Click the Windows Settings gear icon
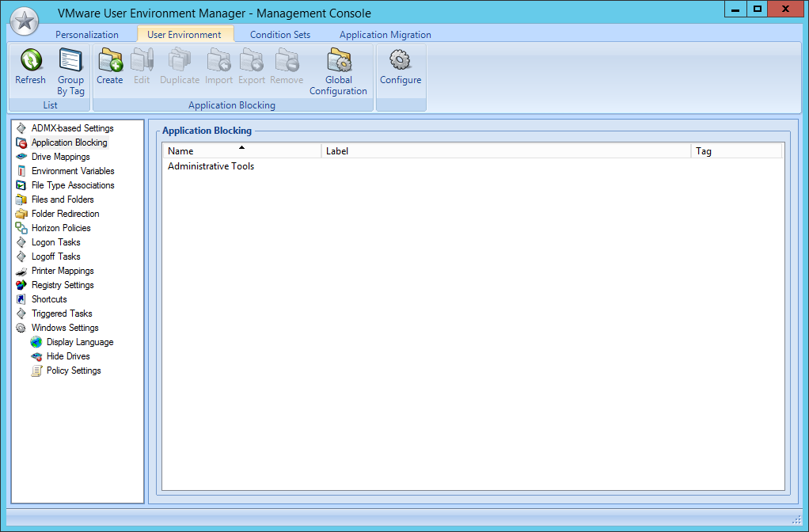 point(21,328)
